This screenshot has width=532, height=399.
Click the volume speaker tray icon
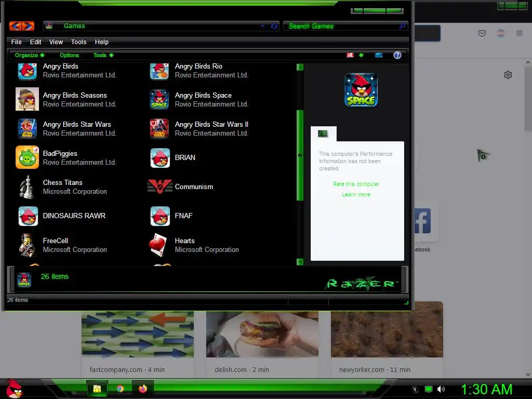[x=441, y=390]
